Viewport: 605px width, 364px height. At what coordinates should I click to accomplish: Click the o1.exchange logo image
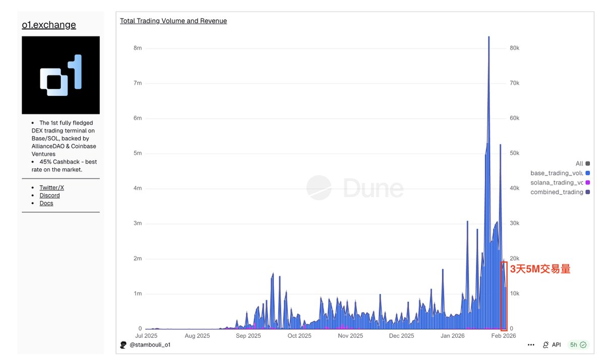(x=60, y=75)
